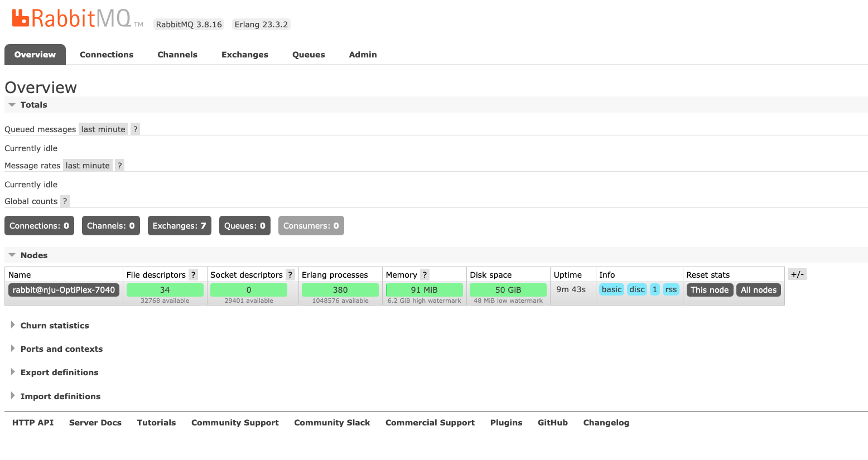868x460 pixels.
Task: Reset stats for All nodes
Action: click(x=759, y=290)
